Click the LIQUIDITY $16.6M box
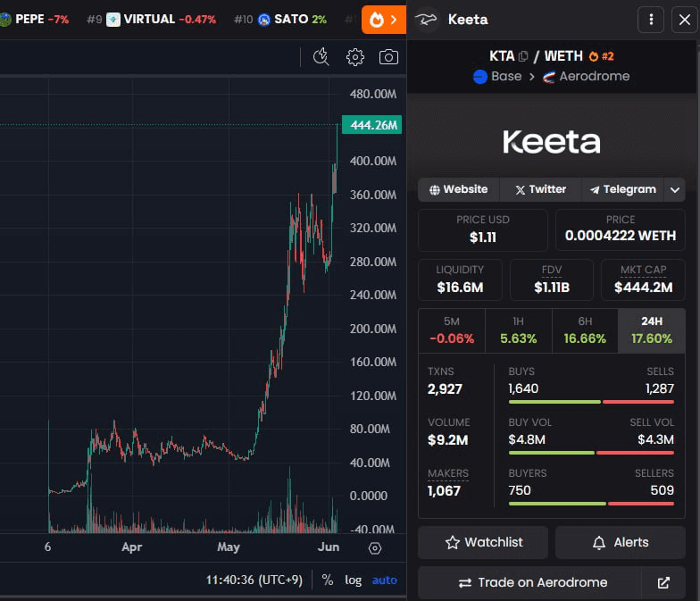The image size is (700, 601). (x=460, y=280)
